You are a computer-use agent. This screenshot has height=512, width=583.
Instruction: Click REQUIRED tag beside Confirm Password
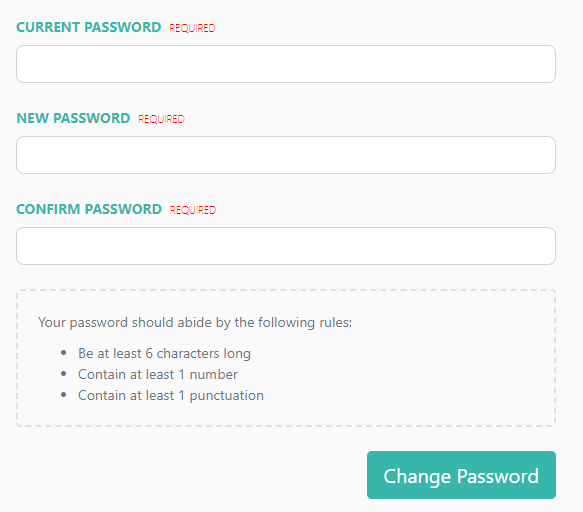pos(193,210)
